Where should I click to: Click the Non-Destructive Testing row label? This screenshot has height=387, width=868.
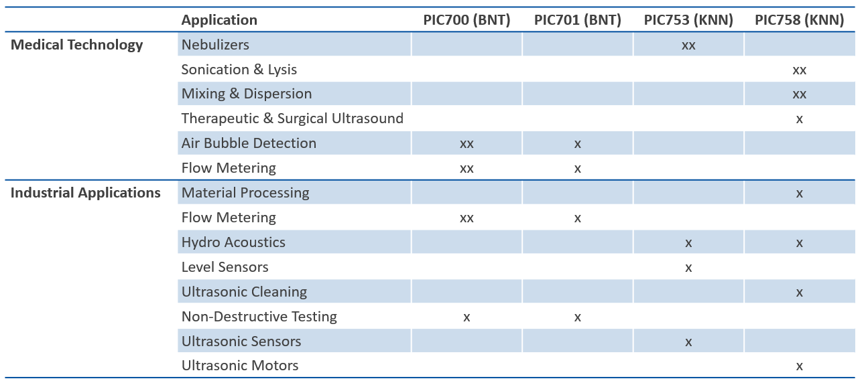click(259, 317)
